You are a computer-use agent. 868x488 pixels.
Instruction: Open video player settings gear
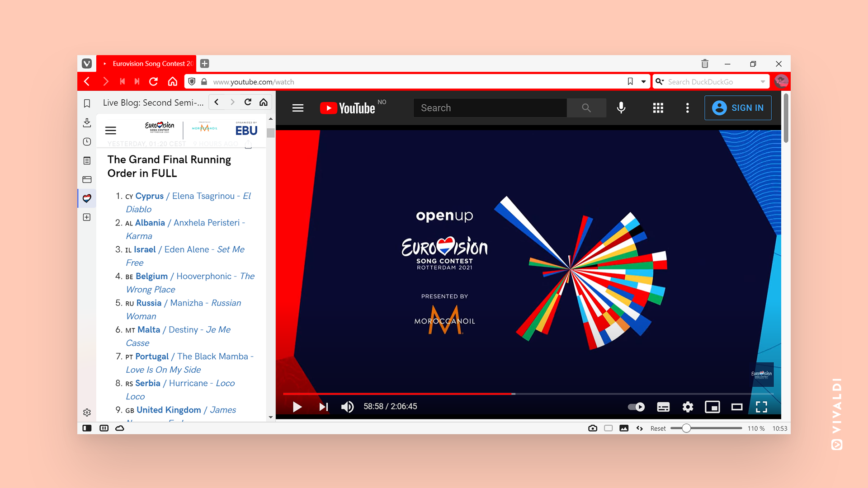[688, 407]
